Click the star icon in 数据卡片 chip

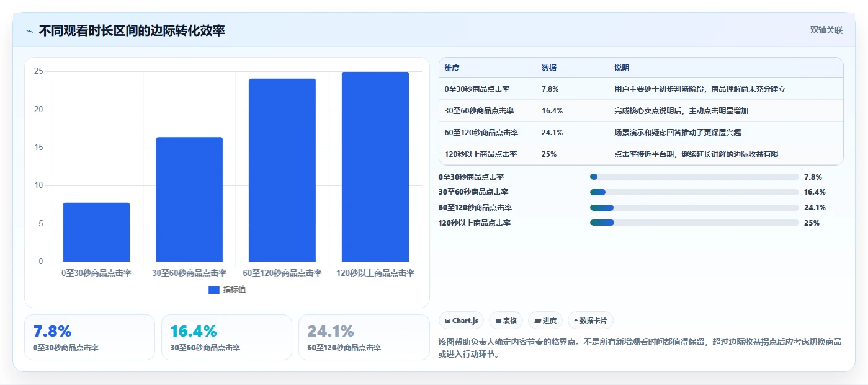click(576, 321)
